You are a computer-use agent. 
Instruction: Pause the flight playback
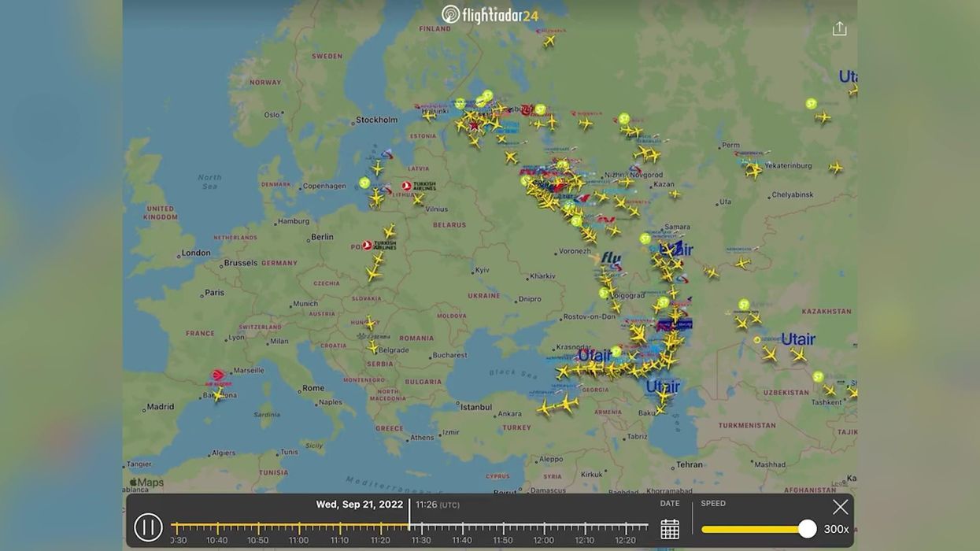coord(148,527)
